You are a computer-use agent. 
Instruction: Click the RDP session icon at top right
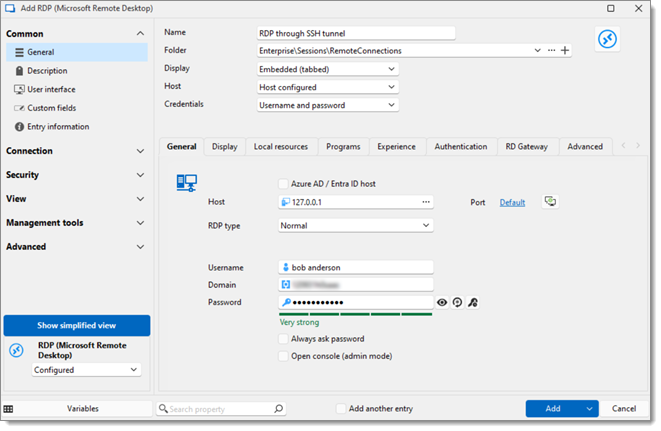tap(607, 39)
